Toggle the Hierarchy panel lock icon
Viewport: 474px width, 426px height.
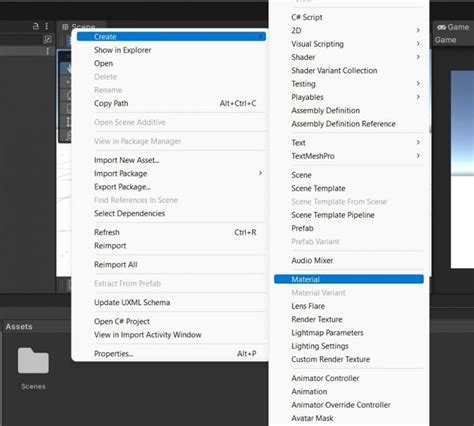pyautogui.click(x=36, y=26)
